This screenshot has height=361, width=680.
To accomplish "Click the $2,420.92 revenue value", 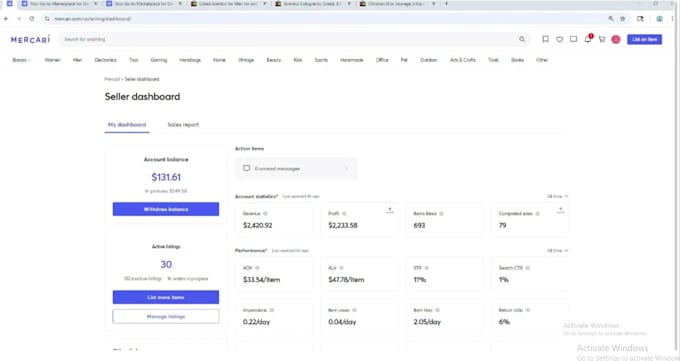I will [x=258, y=225].
